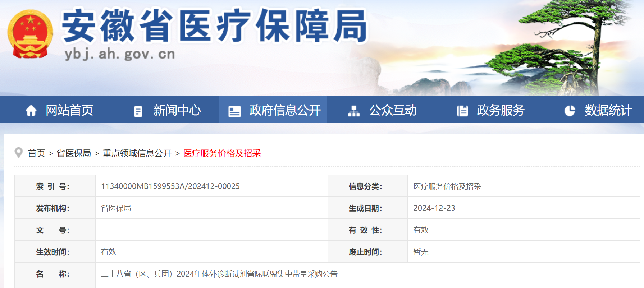Click the network icon beside 公众互动
Screen dimensions: 644x288
pyautogui.click(x=353, y=111)
